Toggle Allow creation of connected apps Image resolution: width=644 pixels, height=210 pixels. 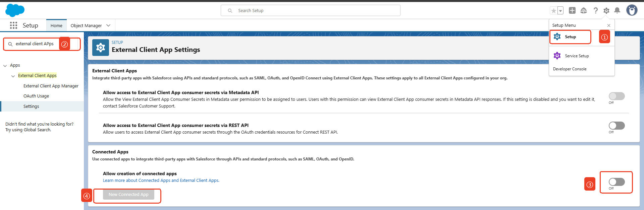click(616, 182)
